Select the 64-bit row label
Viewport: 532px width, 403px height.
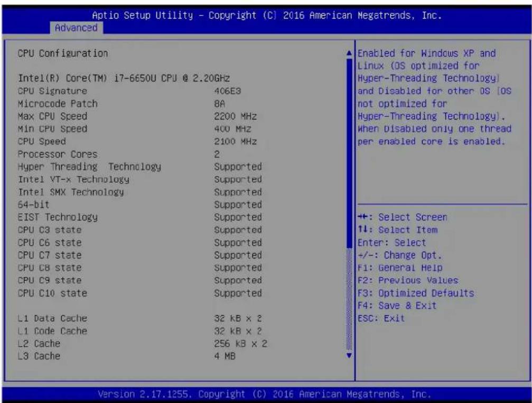[x=33, y=204]
